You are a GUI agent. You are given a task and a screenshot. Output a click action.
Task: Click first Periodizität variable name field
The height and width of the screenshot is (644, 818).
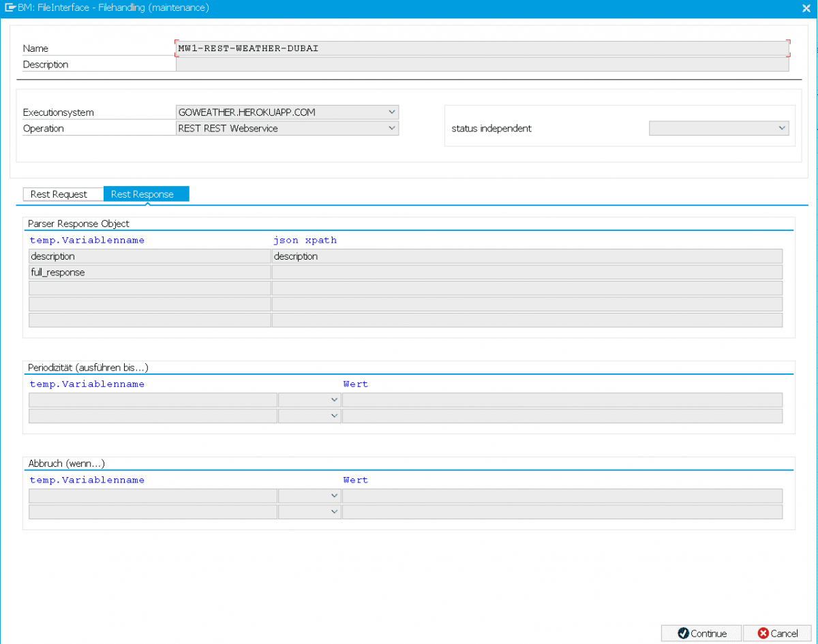tap(153, 399)
